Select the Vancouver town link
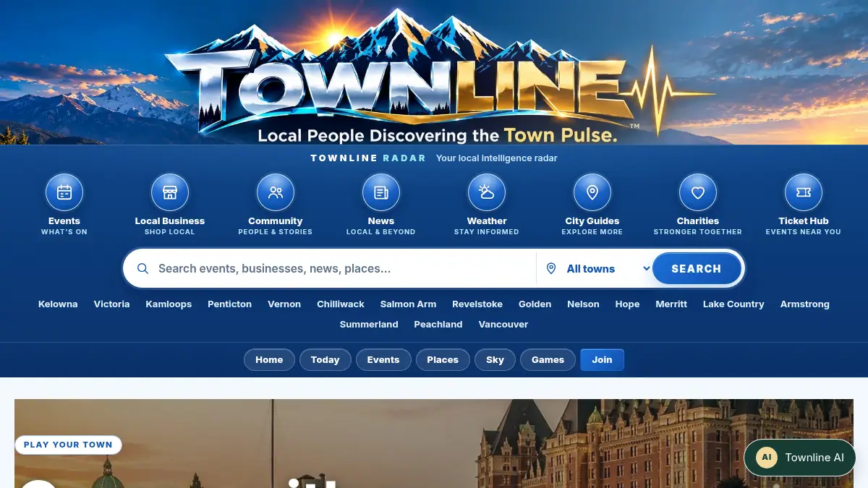Viewport: 868px width, 488px height. 503,324
